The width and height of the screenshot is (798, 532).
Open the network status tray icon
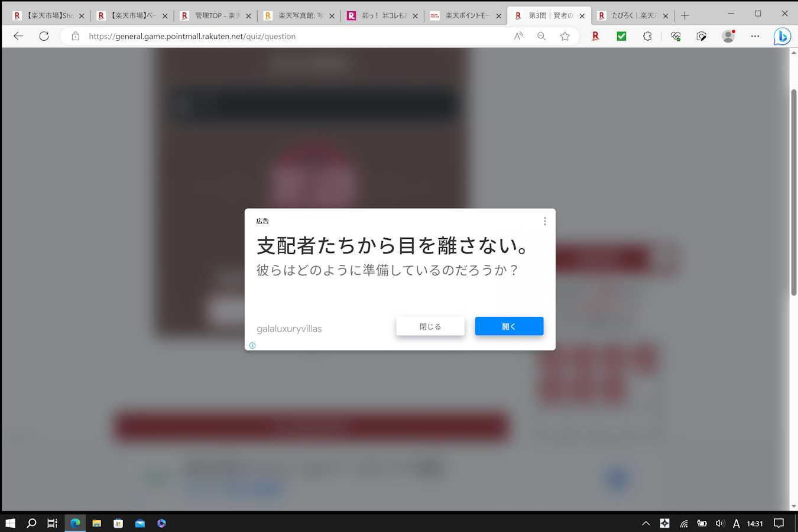(x=684, y=523)
